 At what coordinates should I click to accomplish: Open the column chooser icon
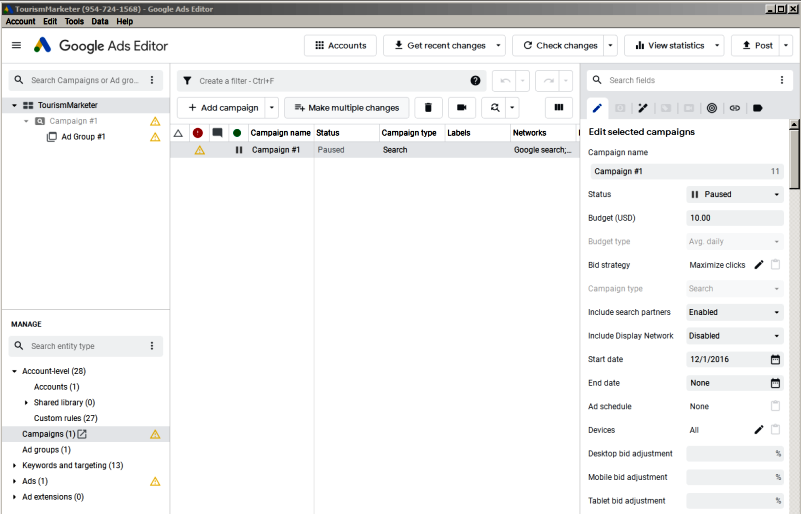(x=559, y=108)
